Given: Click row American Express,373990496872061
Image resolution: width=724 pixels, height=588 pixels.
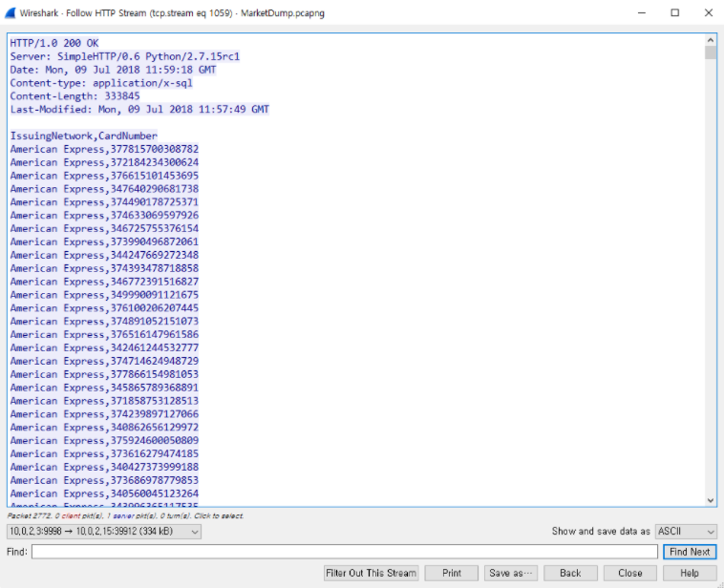Looking at the screenshot, I should click(104, 241).
